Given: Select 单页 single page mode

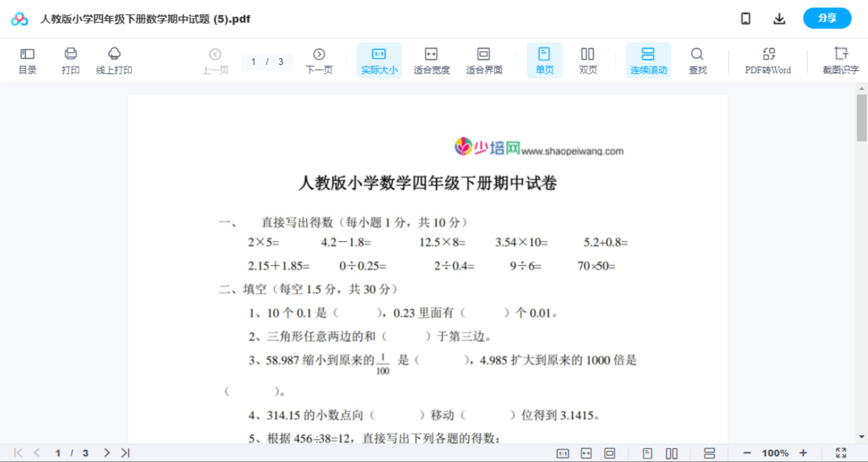Looking at the screenshot, I should [x=544, y=60].
